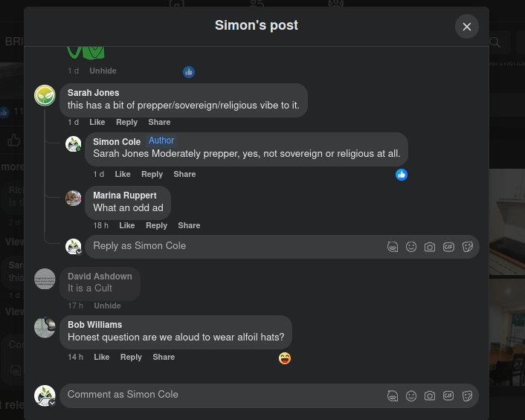
Task: Unhide David Ashdown's comment
Action: 107,306
